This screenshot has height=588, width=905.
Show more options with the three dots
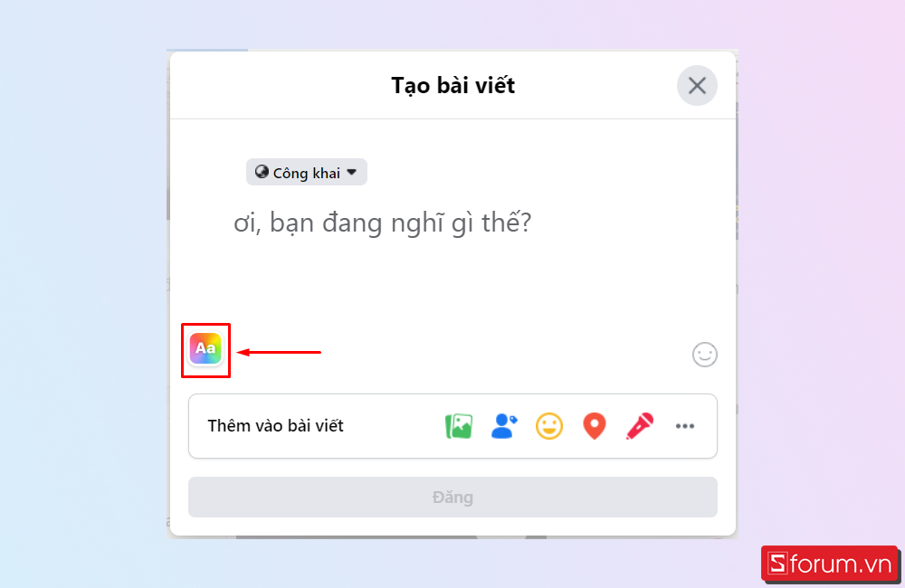coord(685,426)
